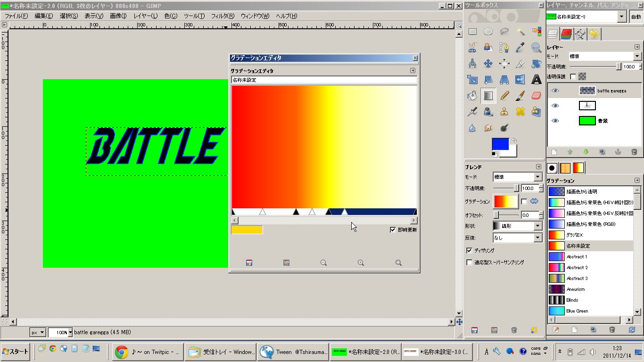644x362 pixels.
Task: Open the ブレンド tool options menu arrow
Action: click(538, 167)
